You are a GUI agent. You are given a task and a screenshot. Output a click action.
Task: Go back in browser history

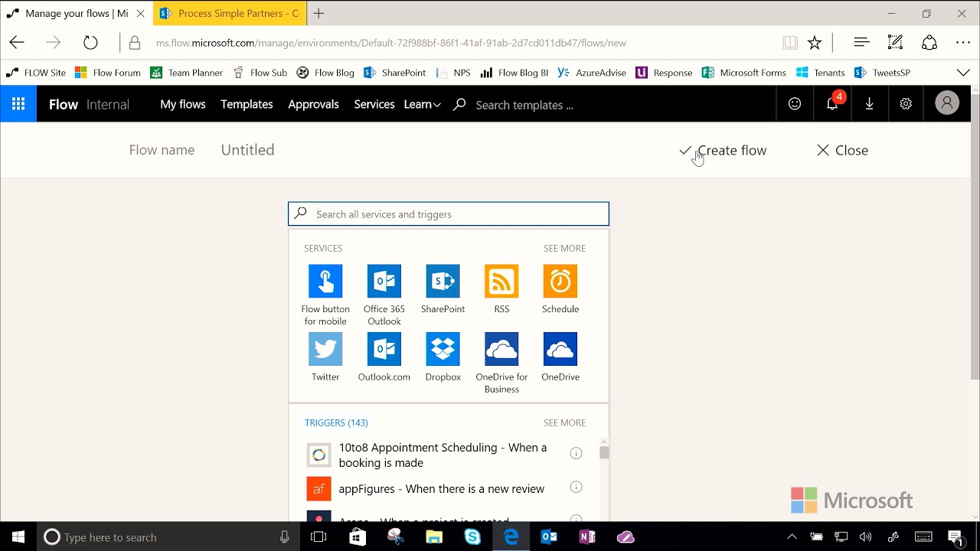17,43
